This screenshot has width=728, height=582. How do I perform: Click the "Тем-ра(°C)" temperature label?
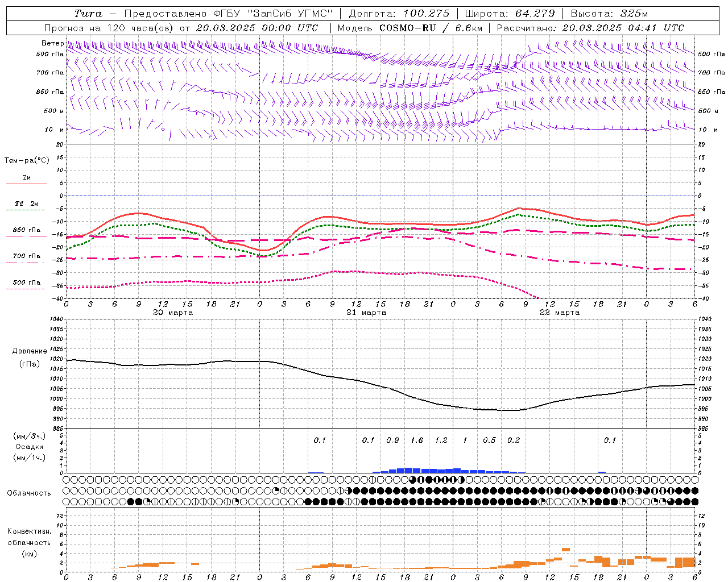(27, 161)
